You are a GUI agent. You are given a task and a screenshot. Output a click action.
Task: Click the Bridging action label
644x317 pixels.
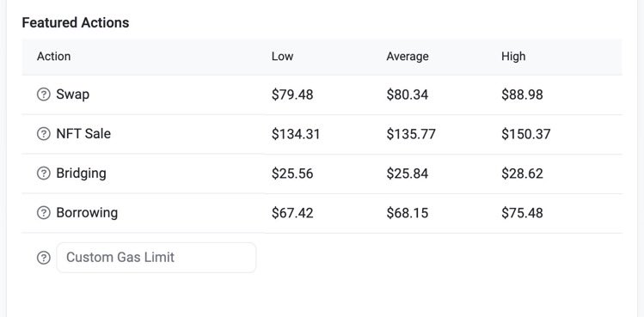coord(82,174)
